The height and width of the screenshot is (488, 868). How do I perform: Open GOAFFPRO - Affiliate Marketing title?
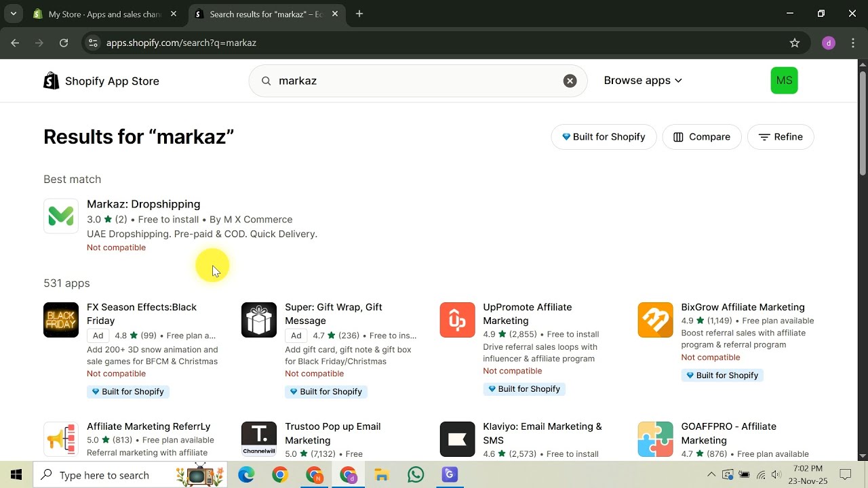click(728, 433)
